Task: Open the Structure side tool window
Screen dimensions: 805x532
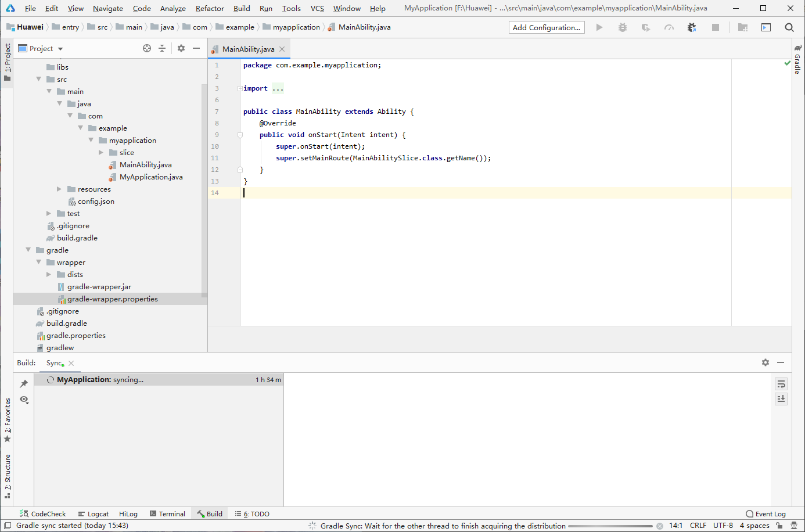Action: 8,476
